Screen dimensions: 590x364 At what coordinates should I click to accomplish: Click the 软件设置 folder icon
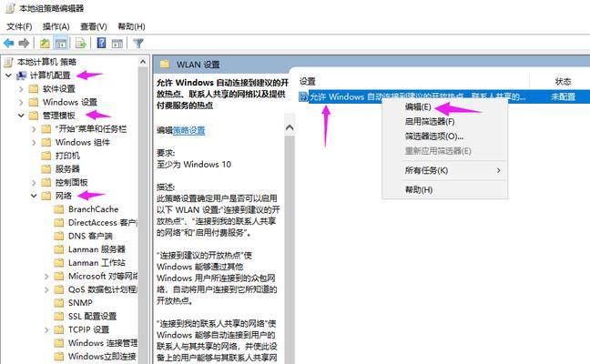(34, 89)
